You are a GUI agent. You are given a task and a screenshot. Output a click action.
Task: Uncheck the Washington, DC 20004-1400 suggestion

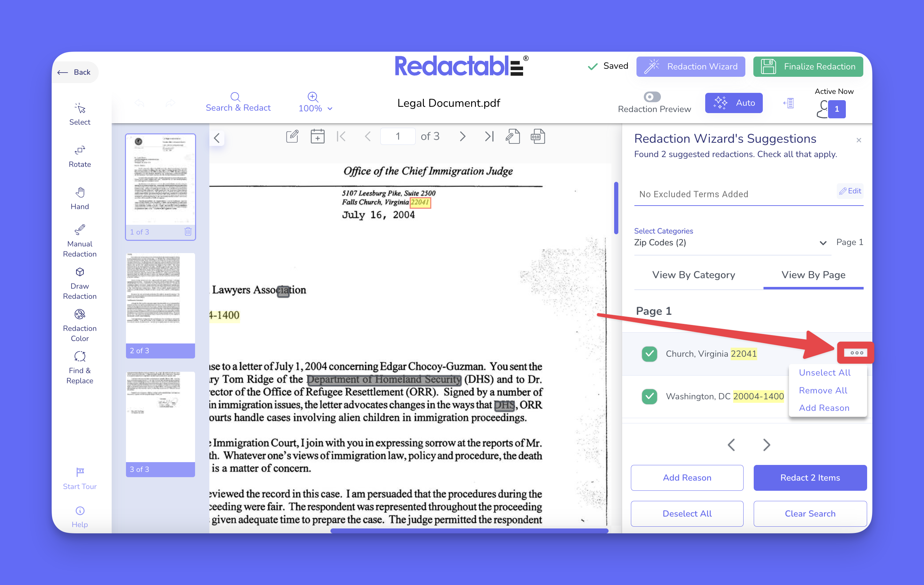click(649, 396)
